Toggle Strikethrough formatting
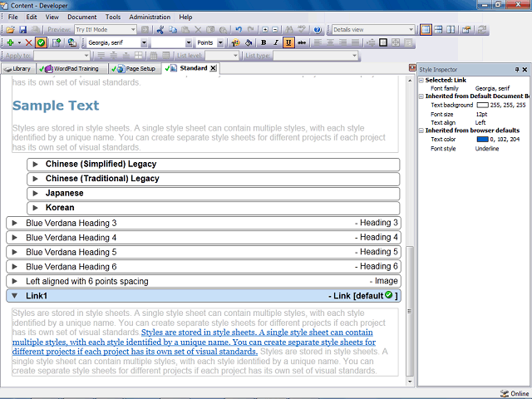Screen dimensions: 532x399 302,42
